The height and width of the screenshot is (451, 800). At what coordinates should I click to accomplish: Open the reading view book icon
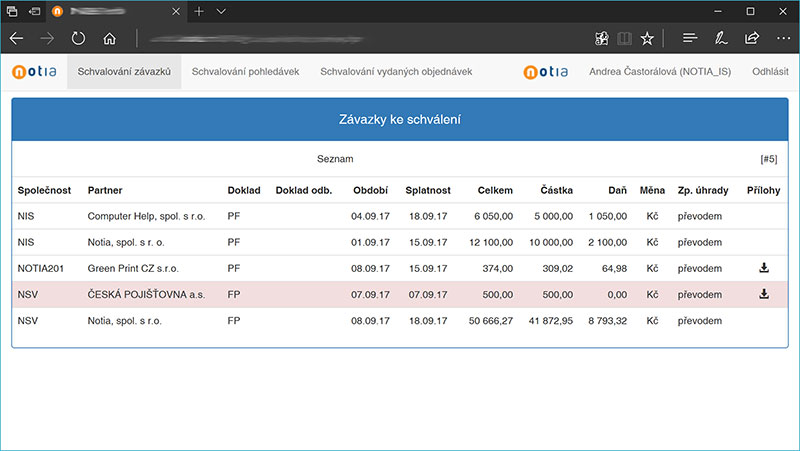624,38
